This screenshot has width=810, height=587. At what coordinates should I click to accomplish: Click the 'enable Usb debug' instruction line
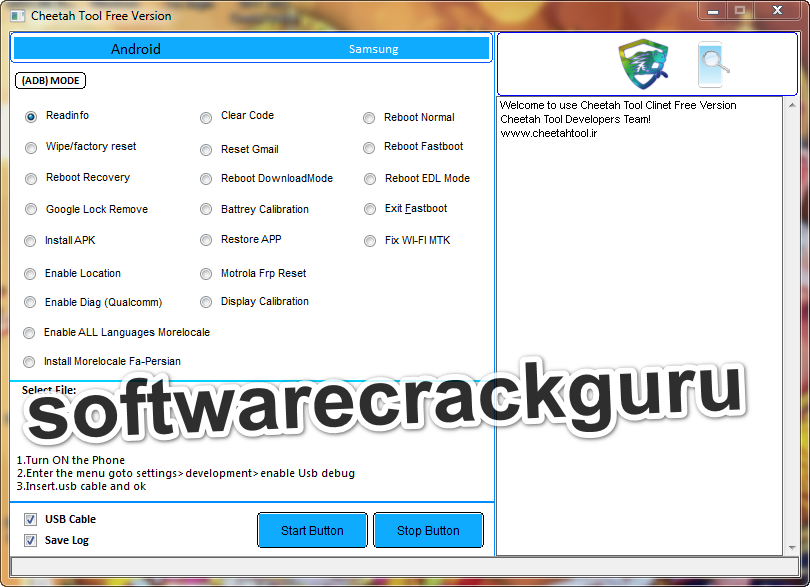click(x=185, y=473)
